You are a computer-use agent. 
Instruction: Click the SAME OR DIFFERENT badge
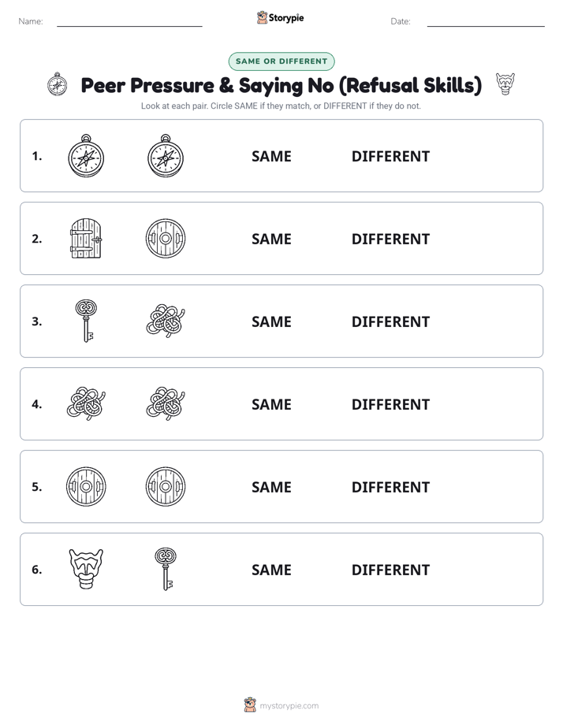pyautogui.click(x=281, y=61)
